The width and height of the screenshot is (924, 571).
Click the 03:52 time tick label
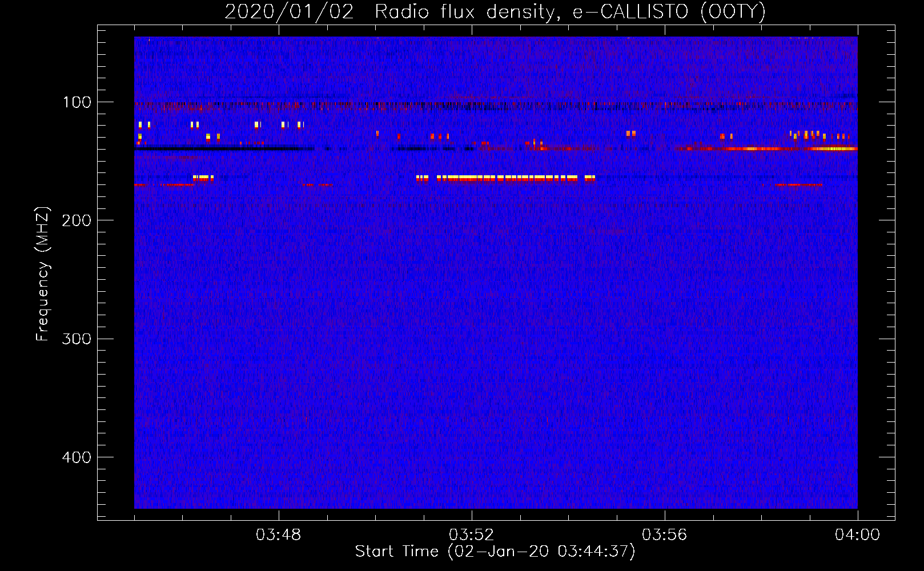pyautogui.click(x=472, y=535)
